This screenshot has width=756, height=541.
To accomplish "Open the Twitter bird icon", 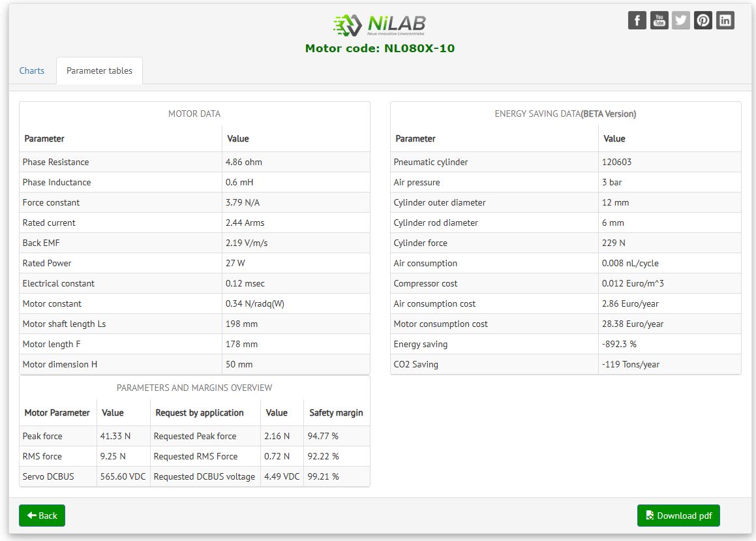I will pos(681,20).
